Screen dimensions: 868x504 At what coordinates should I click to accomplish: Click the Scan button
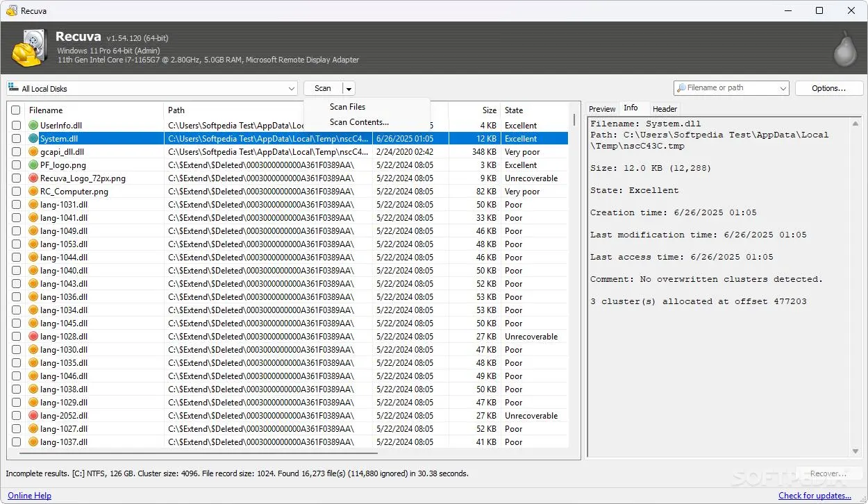323,88
